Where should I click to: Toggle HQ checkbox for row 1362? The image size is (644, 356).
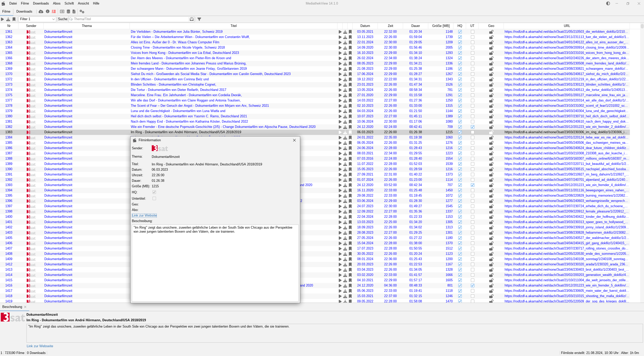click(460, 37)
